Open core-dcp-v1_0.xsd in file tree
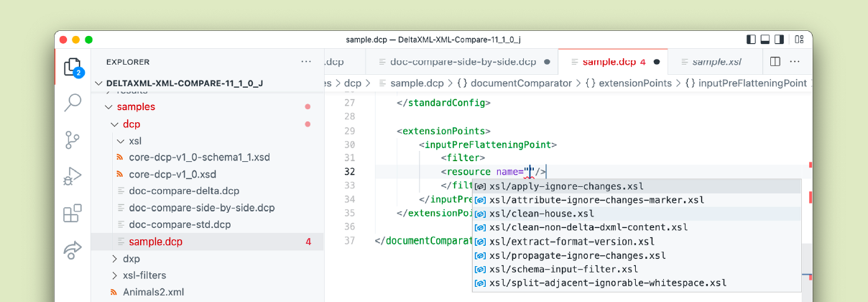 (172, 174)
